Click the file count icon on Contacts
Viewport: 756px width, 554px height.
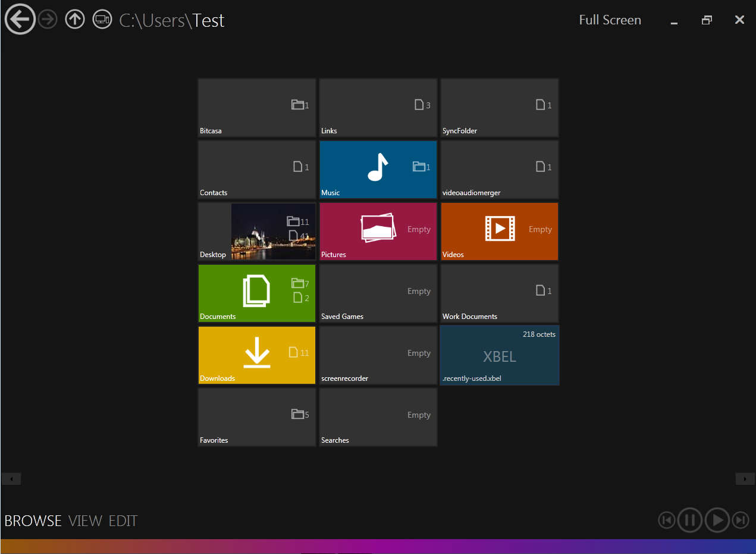[297, 167]
